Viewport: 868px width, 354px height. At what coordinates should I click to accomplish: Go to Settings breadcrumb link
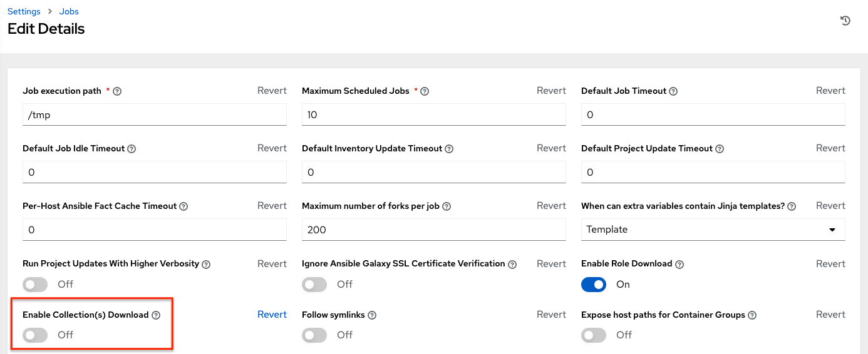(x=24, y=11)
